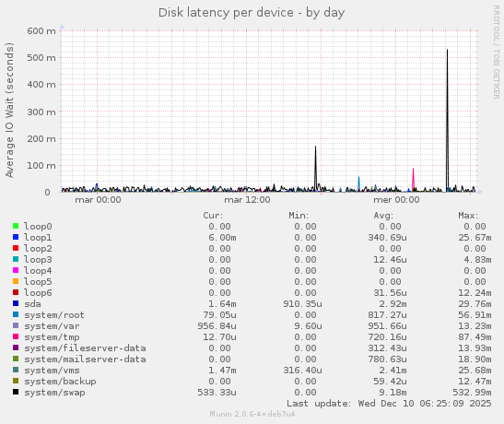Image resolution: width=504 pixels, height=424 pixels.
Task: Click the Munin 2.0.6-4+deb7u4 footer text
Action: pyautogui.click(x=252, y=414)
